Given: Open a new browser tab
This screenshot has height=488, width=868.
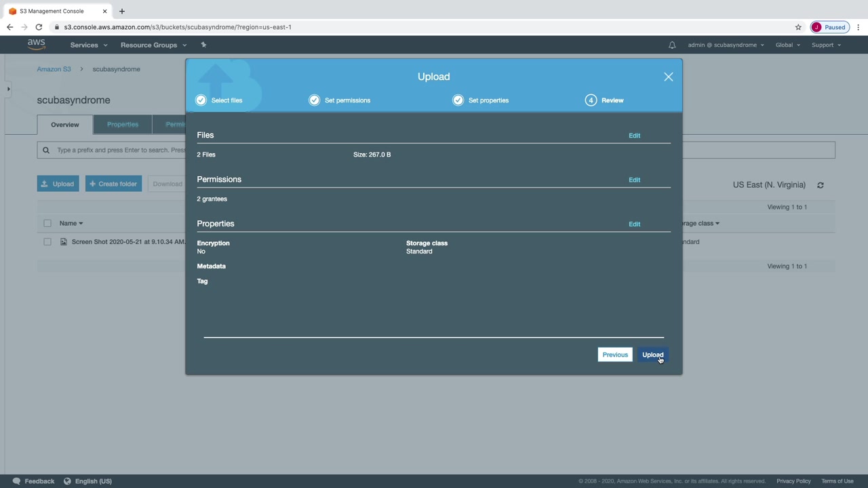Looking at the screenshot, I should (x=122, y=11).
